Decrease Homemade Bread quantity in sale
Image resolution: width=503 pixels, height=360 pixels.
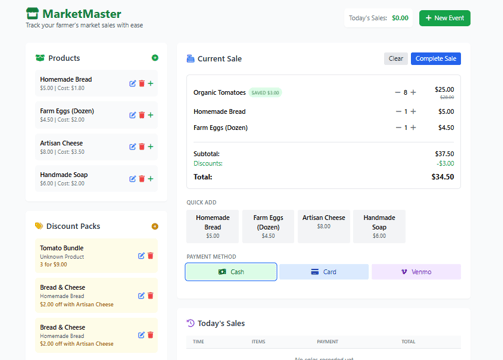pos(398,111)
